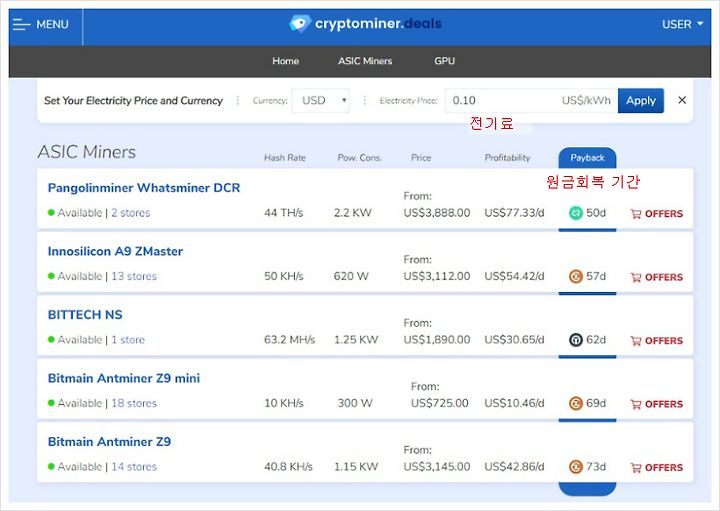720x511 pixels.
Task: Click OFFERS text in the US$725.00 row
Action: point(664,404)
